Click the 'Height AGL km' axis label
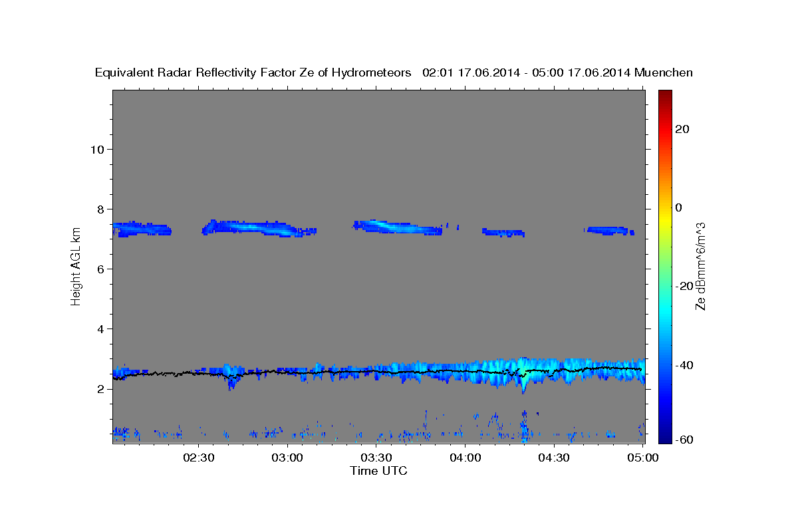Screen dimensions: 798x532 (76, 265)
